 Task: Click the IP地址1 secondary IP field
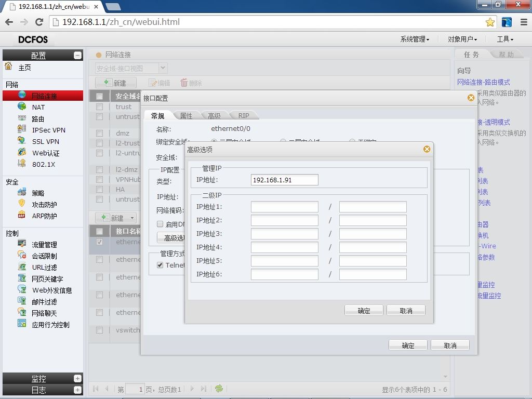(284, 207)
